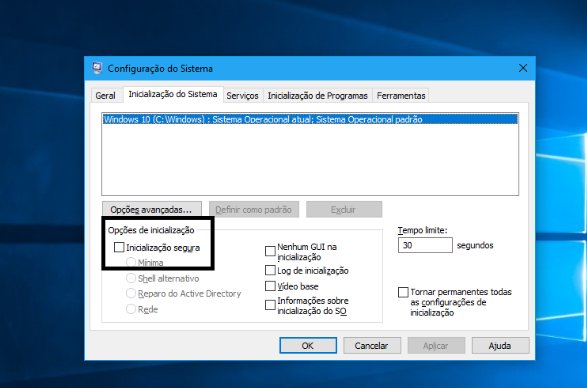The width and height of the screenshot is (587, 388).
Task: Check Tornar permanentes todas as configurações
Action: click(x=403, y=292)
